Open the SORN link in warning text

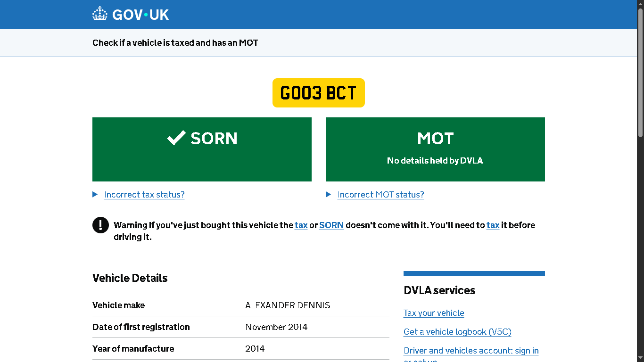(x=331, y=225)
